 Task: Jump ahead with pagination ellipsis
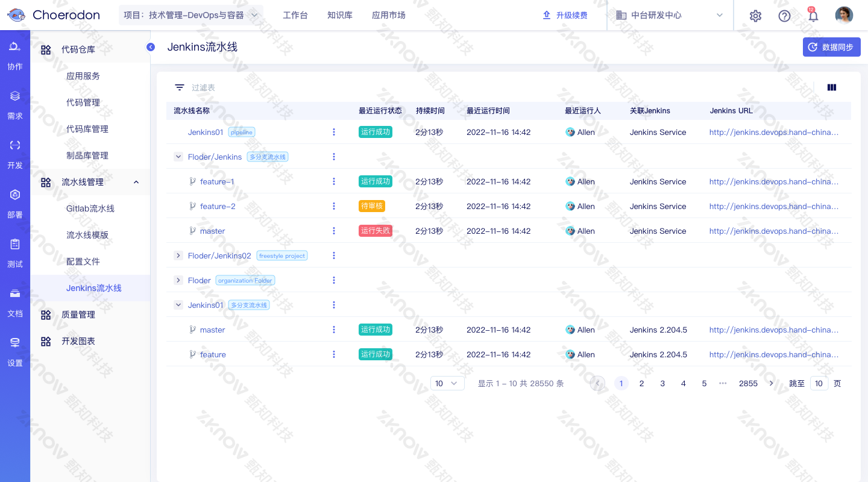(723, 383)
